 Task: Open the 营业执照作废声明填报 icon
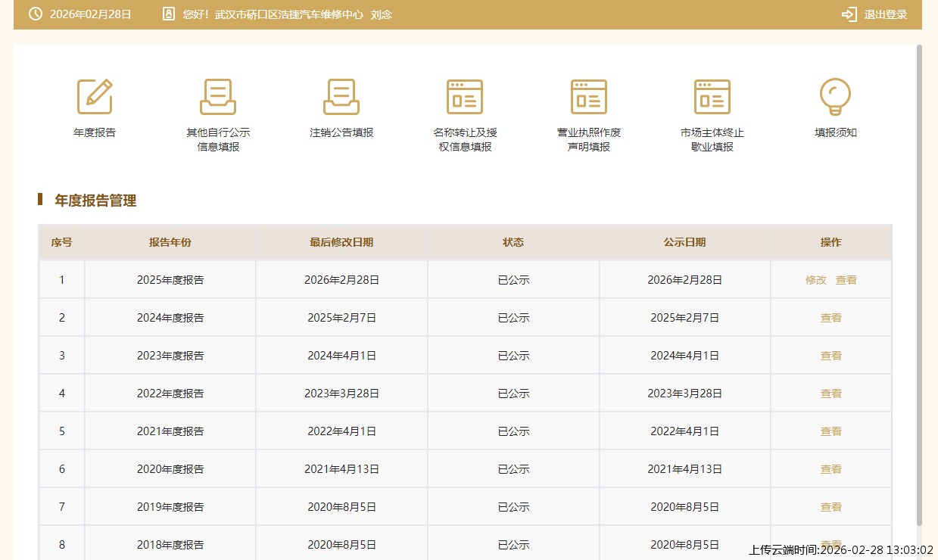point(588,97)
